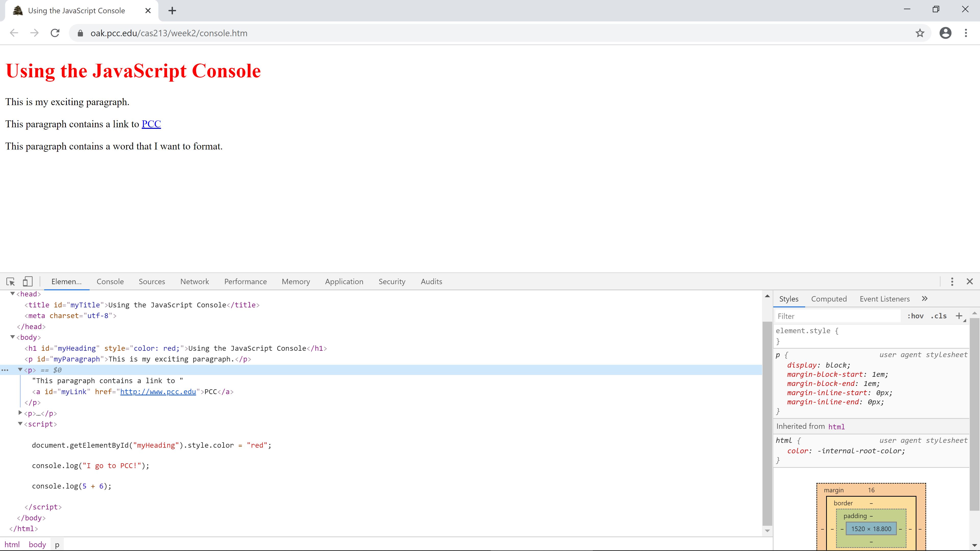The image size is (980, 551).
Task: Open the Memory tab
Action: coord(296,281)
